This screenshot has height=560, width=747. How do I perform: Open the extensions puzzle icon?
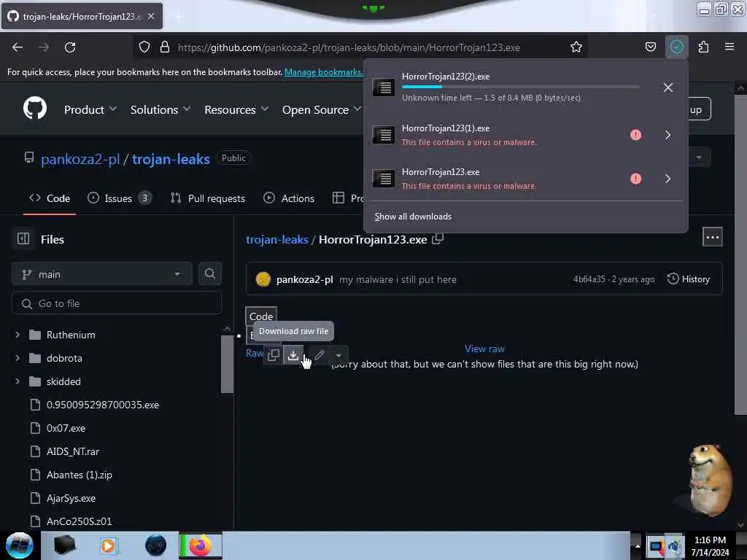[x=703, y=47]
